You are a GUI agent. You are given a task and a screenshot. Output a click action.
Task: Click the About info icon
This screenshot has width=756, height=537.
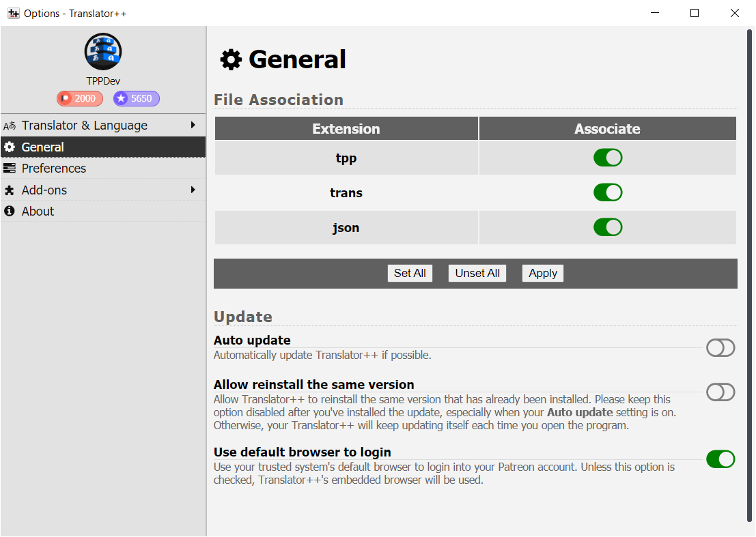(x=10, y=211)
